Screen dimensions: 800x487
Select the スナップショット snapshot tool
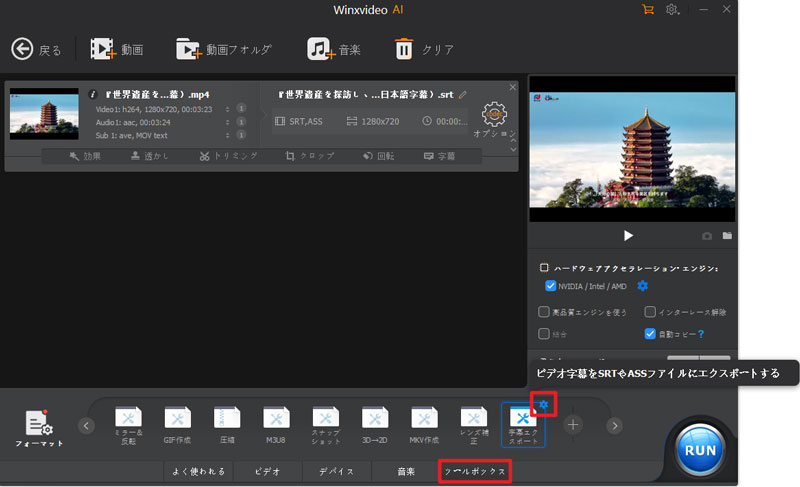click(x=326, y=425)
